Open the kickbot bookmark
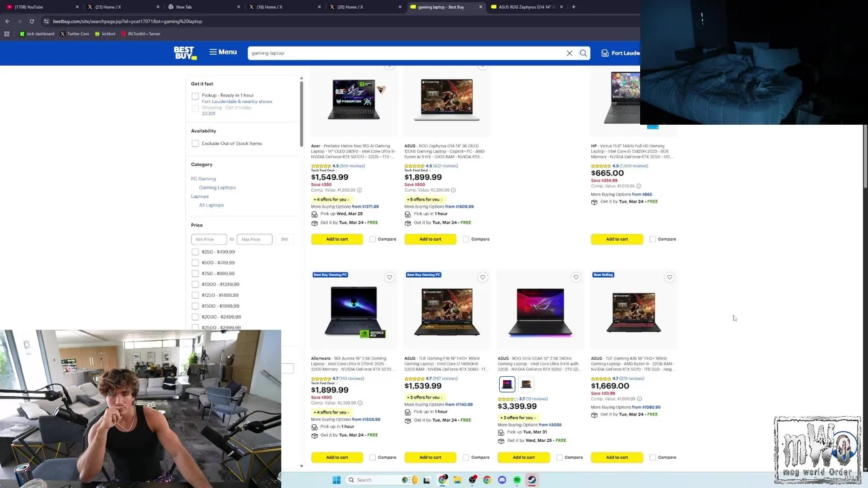This screenshot has width=868, height=488. tap(105, 34)
